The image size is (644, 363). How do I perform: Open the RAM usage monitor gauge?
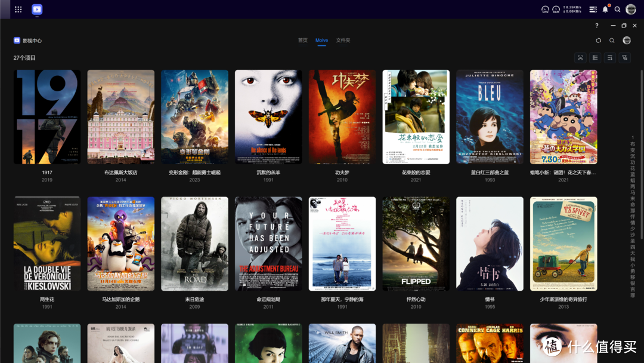tap(556, 9)
